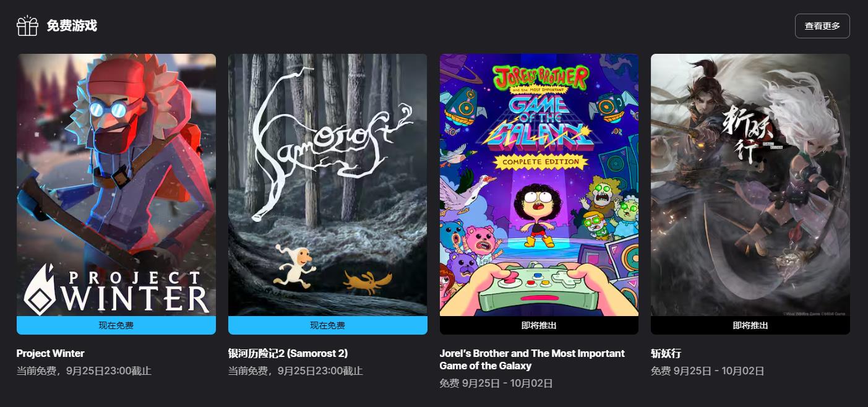Click the 免费游戏 section heading
The width and height of the screenshot is (868, 407).
click(x=72, y=26)
